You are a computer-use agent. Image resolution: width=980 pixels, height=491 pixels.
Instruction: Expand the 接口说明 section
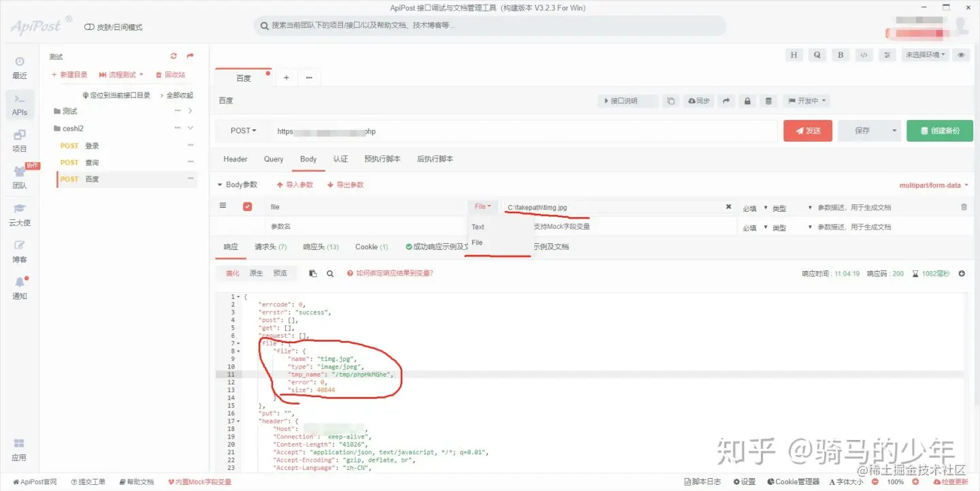tap(628, 101)
